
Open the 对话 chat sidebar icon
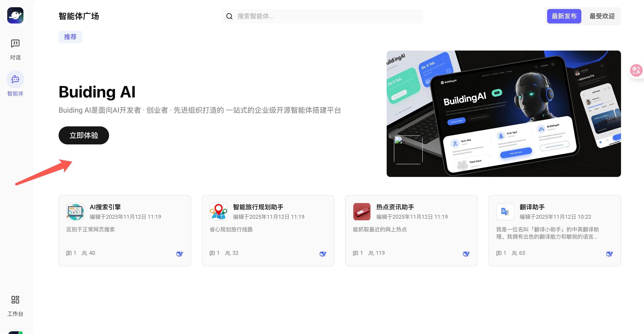15,44
